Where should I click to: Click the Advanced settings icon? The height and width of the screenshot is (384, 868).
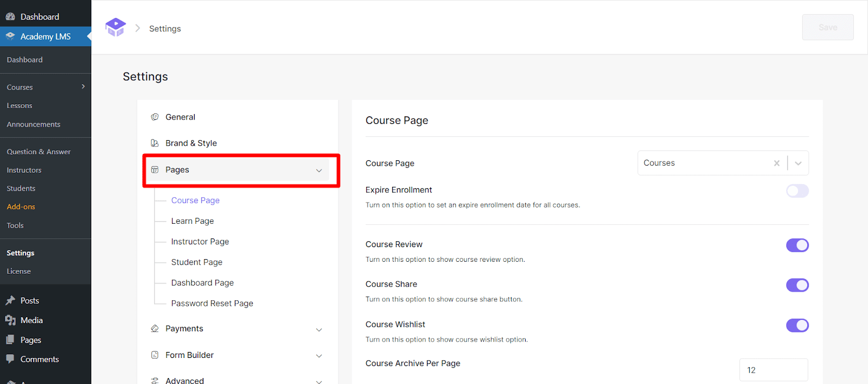pyautogui.click(x=155, y=381)
